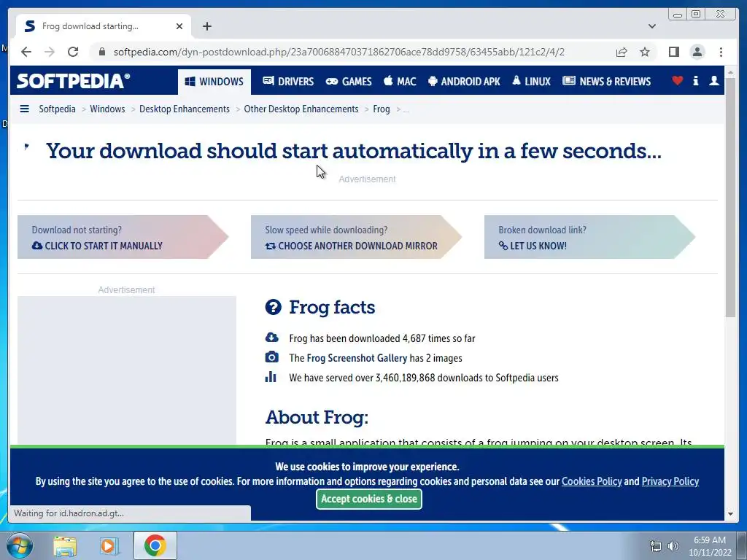Click the browser forward arrow
This screenshot has width=747, height=560.
click(50, 52)
